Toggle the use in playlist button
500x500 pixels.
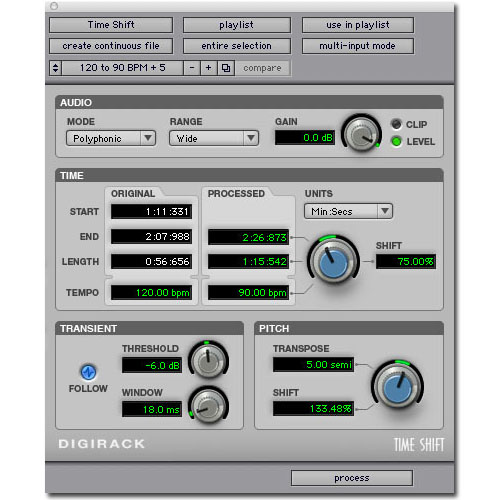click(x=358, y=25)
